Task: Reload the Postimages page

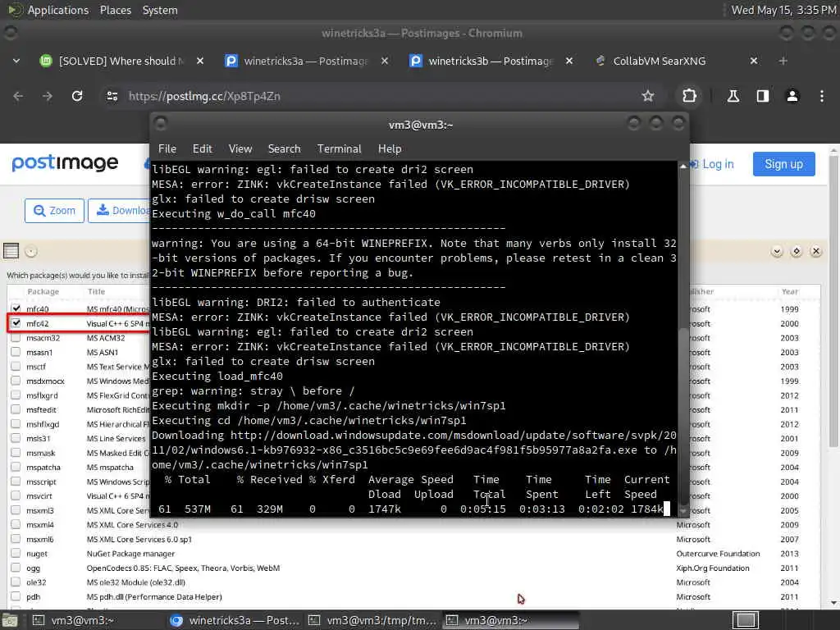Action: (x=77, y=96)
